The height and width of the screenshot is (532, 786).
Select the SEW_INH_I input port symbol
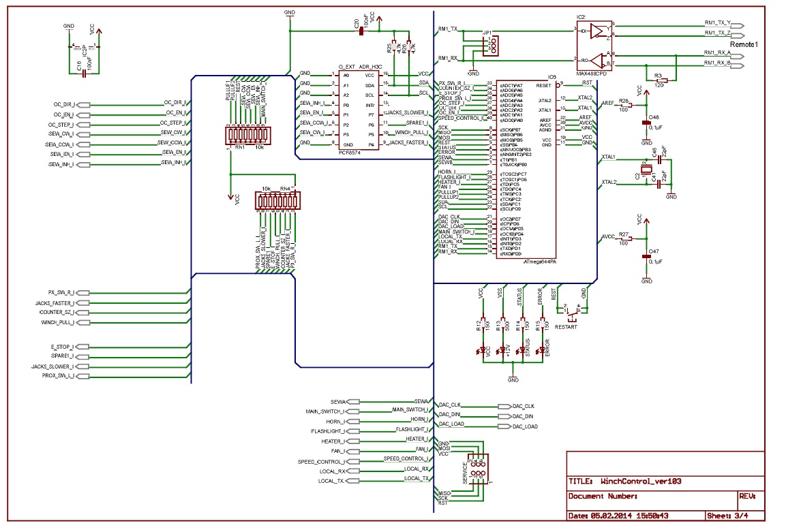(82, 164)
